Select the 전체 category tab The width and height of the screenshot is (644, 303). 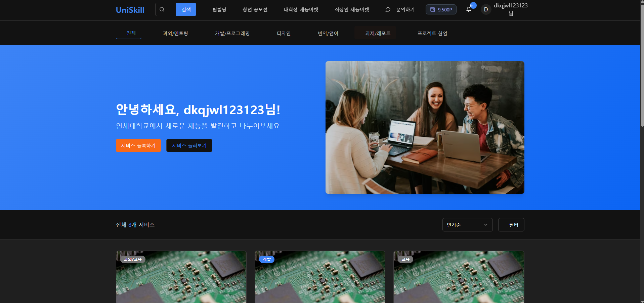point(129,33)
